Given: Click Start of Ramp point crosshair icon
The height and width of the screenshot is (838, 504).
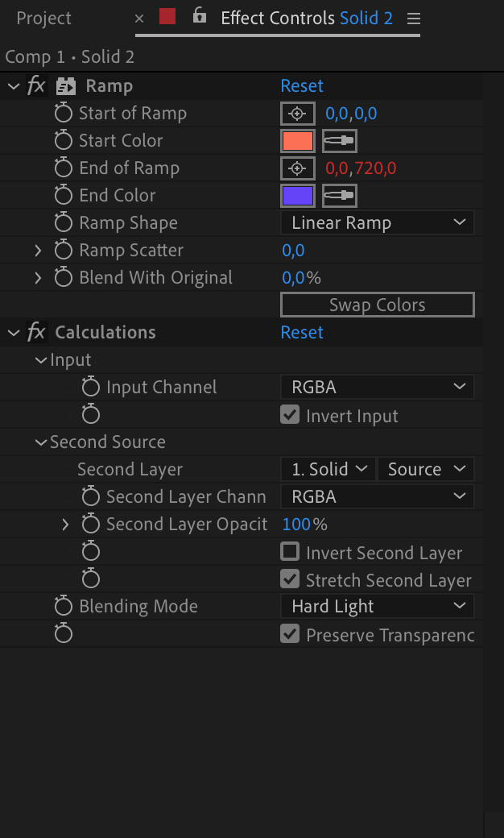Looking at the screenshot, I should 297,114.
